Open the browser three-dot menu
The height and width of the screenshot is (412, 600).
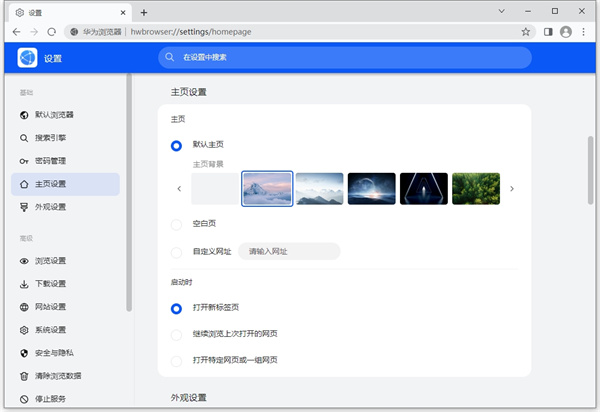click(x=583, y=32)
